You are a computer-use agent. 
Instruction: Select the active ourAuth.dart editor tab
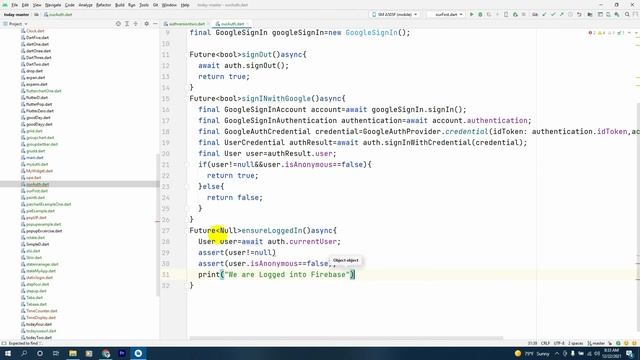pos(233,24)
